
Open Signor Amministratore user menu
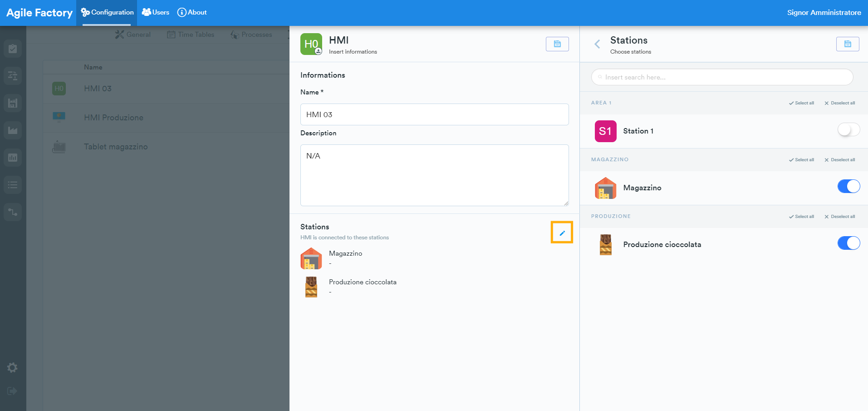[x=824, y=13]
